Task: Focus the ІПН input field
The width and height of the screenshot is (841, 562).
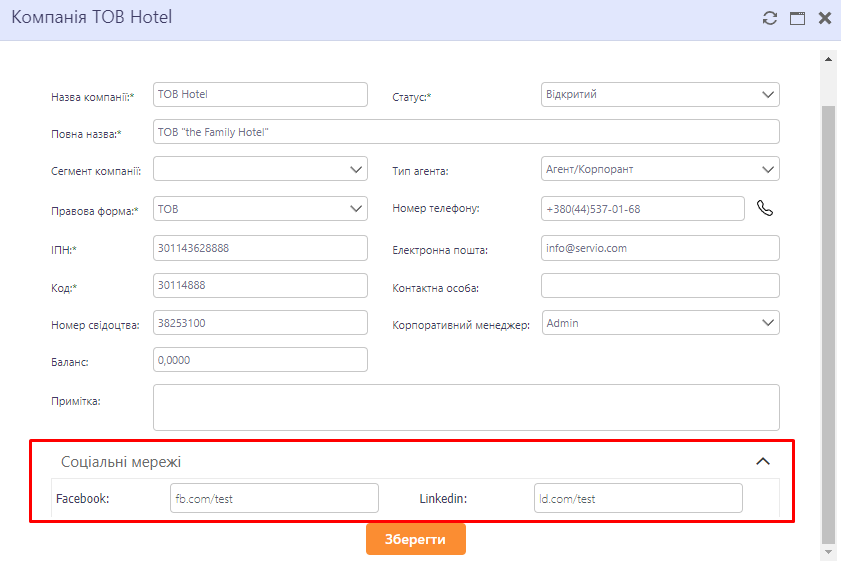Action: tap(260, 247)
